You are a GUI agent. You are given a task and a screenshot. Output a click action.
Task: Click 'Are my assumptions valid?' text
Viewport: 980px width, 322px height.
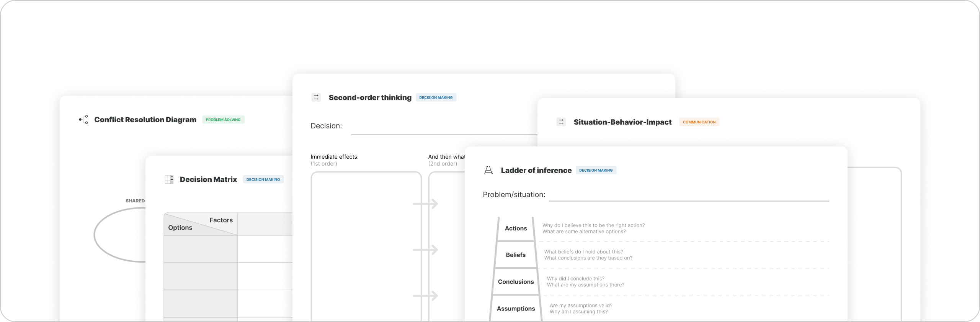point(581,306)
